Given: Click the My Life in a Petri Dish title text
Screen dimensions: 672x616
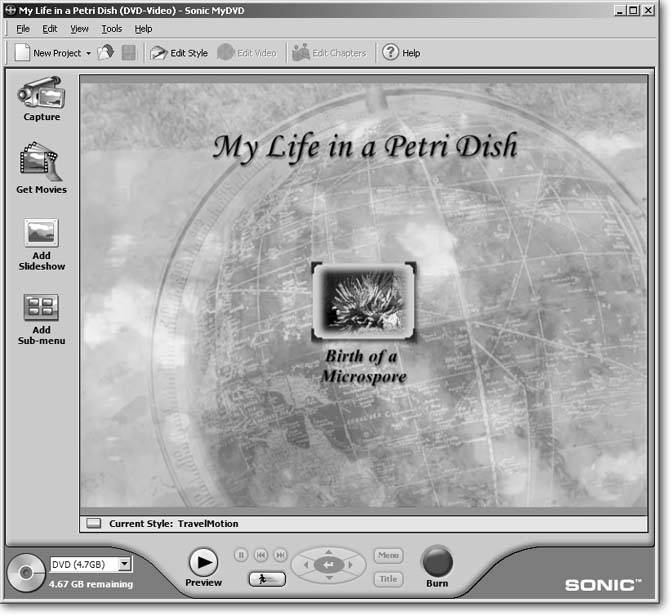Looking at the screenshot, I should [x=366, y=148].
